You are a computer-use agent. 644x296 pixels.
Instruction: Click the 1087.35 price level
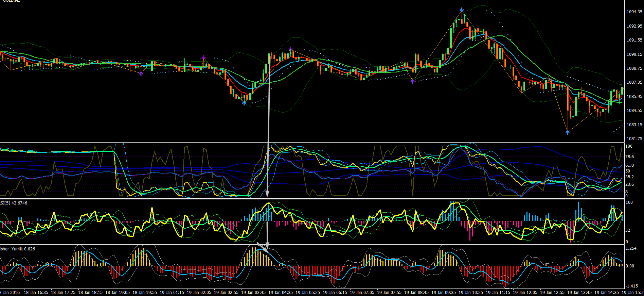tap(634, 82)
